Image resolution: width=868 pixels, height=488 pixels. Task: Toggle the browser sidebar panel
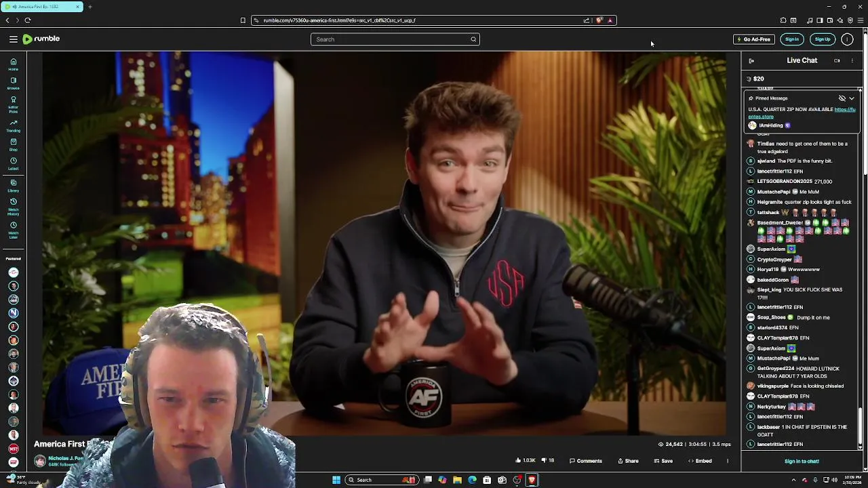(819, 20)
